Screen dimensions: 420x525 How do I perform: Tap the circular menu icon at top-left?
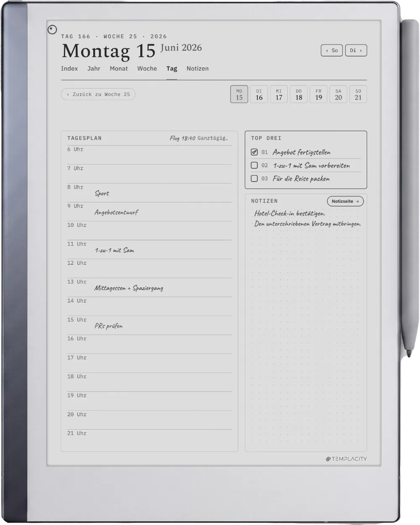(x=52, y=29)
